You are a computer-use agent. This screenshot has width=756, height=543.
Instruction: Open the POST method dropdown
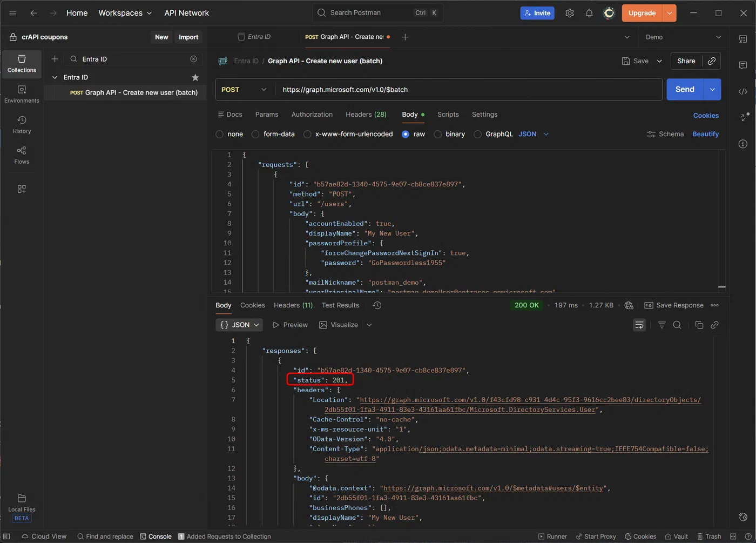[x=245, y=90]
